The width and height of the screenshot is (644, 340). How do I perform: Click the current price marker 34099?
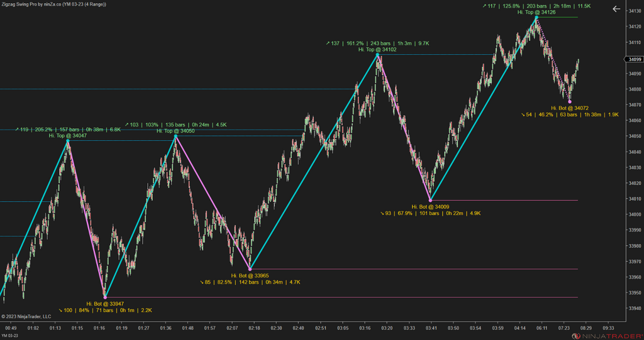point(635,60)
